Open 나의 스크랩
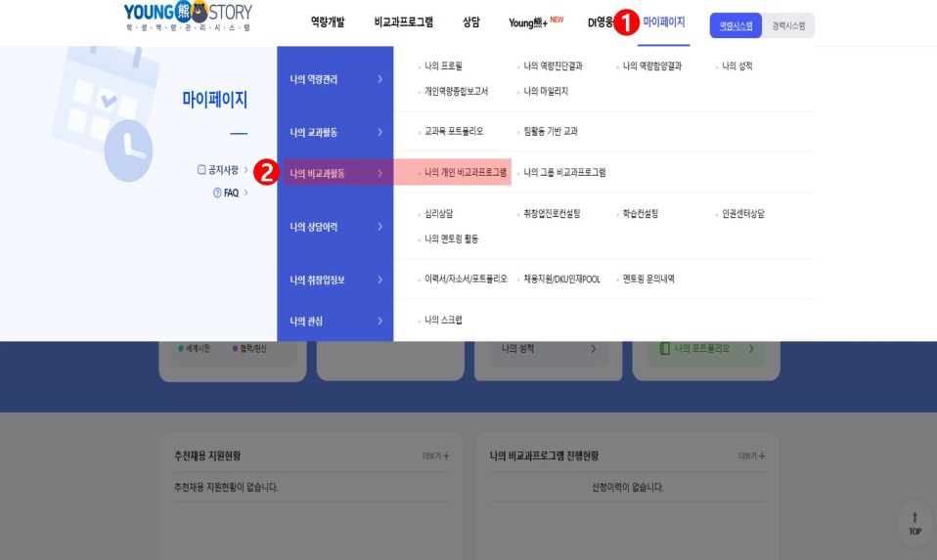Screen dimensions: 937x560 coord(443,320)
